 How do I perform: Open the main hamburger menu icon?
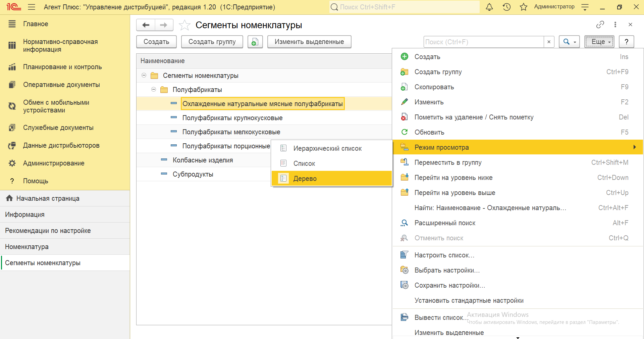pos(32,7)
